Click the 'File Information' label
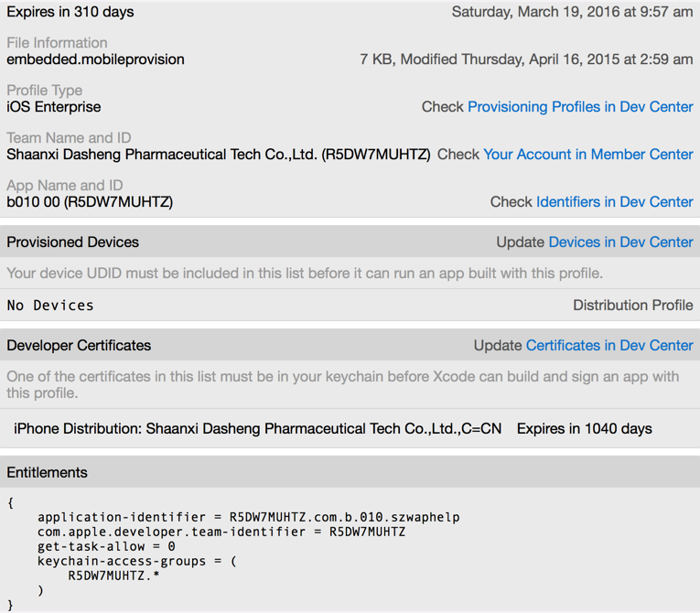Image resolution: width=700 pixels, height=613 pixels. click(x=57, y=42)
